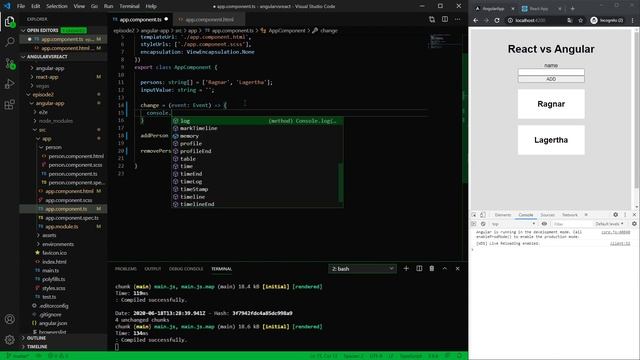Maximize the terminal panel size
The height and width of the screenshot is (360, 640).
click(445, 269)
